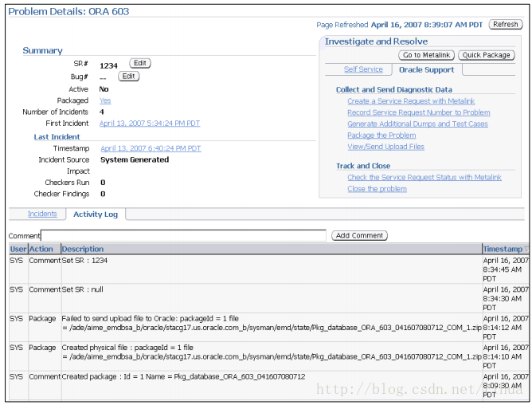This screenshot has width=532, height=405.
Task: Select the Oracle Support tab
Action: coord(426,69)
